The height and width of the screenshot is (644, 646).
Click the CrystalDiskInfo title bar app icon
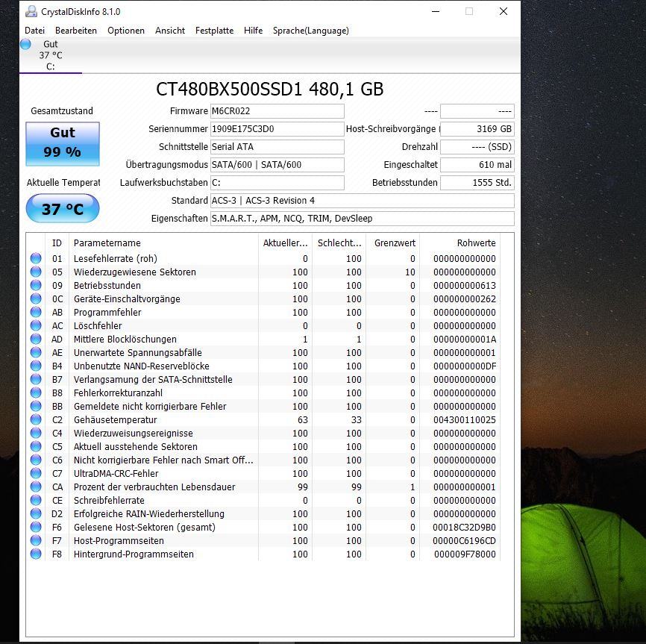click(x=31, y=11)
